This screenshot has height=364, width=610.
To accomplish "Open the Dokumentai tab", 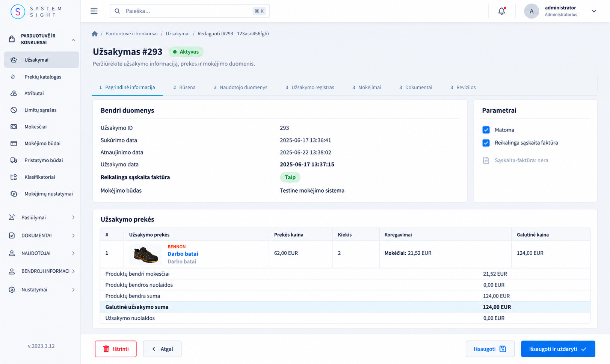I will 415,87.
